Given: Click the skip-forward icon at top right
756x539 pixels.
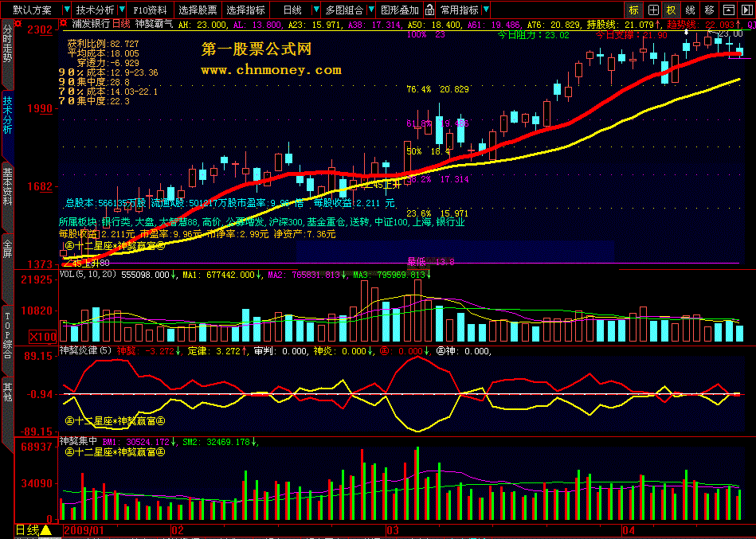Looking at the screenshot, I should pos(747,10).
